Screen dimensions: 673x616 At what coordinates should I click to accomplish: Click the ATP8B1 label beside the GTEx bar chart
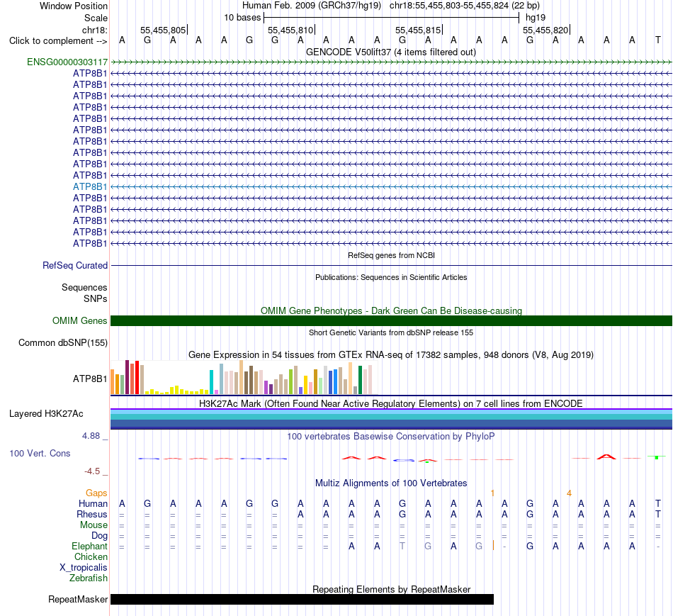click(90, 379)
